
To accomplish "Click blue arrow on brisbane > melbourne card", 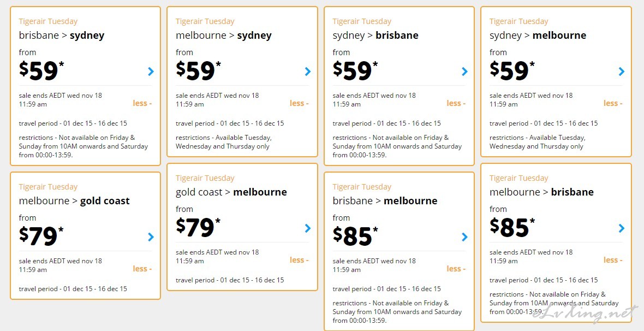I will 464,237.
